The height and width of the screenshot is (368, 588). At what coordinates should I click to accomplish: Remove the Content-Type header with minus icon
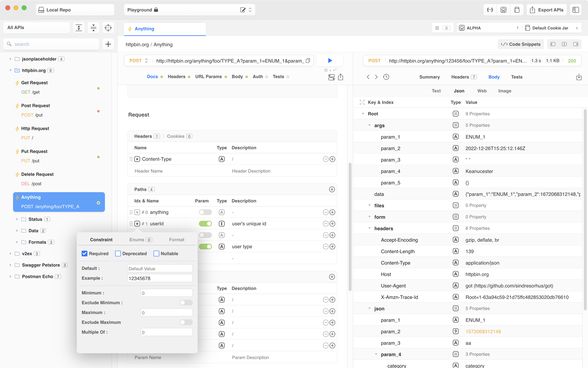pos(326,159)
